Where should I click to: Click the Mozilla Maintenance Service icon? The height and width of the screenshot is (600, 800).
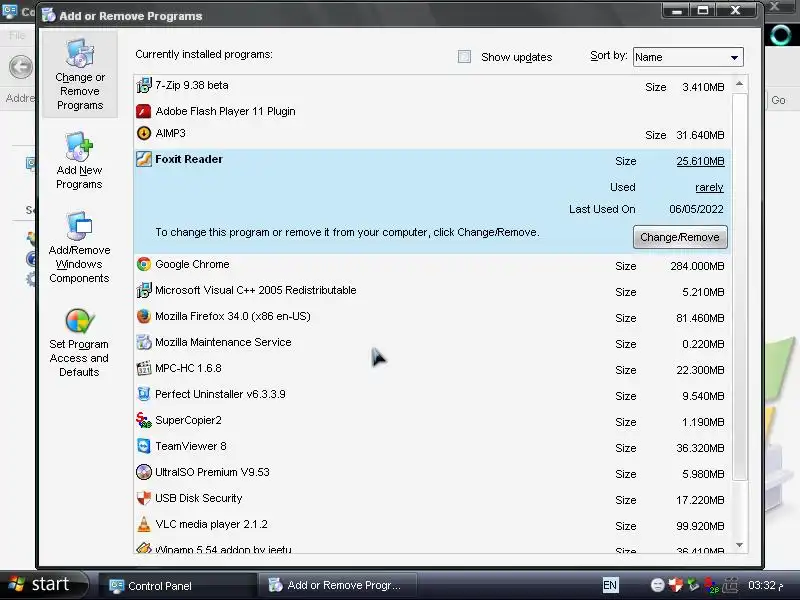[x=144, y=342]
